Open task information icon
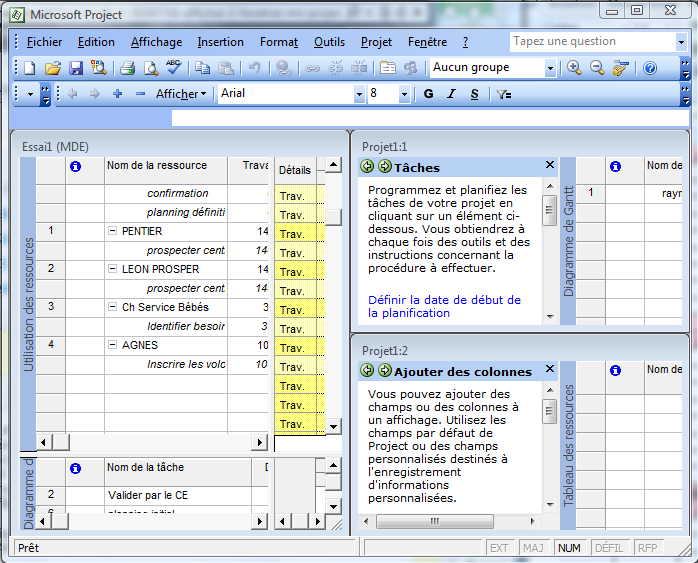The height and width of the screenshot is (563, 698). (387, 68)
